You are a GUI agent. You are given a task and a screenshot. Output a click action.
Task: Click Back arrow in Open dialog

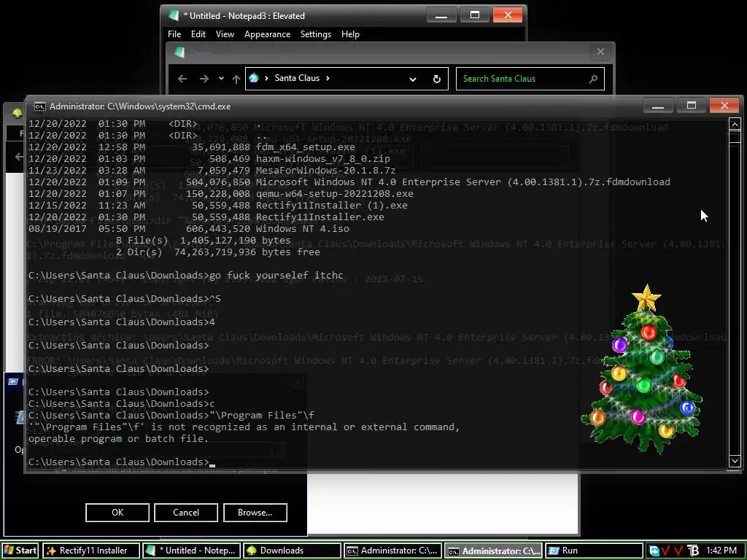click(182, 79)
